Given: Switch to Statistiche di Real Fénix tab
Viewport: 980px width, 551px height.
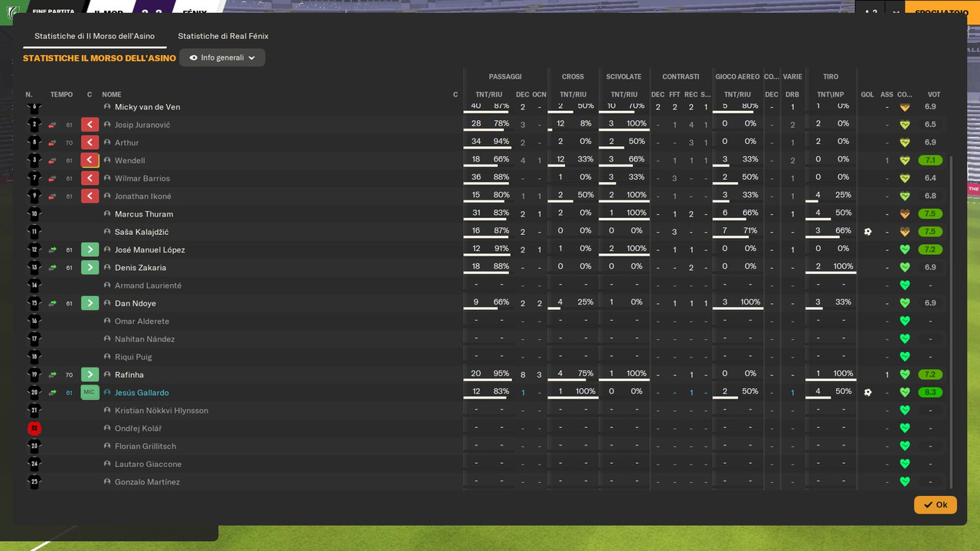Looking at the screenshot, I should tap(223, 36).
